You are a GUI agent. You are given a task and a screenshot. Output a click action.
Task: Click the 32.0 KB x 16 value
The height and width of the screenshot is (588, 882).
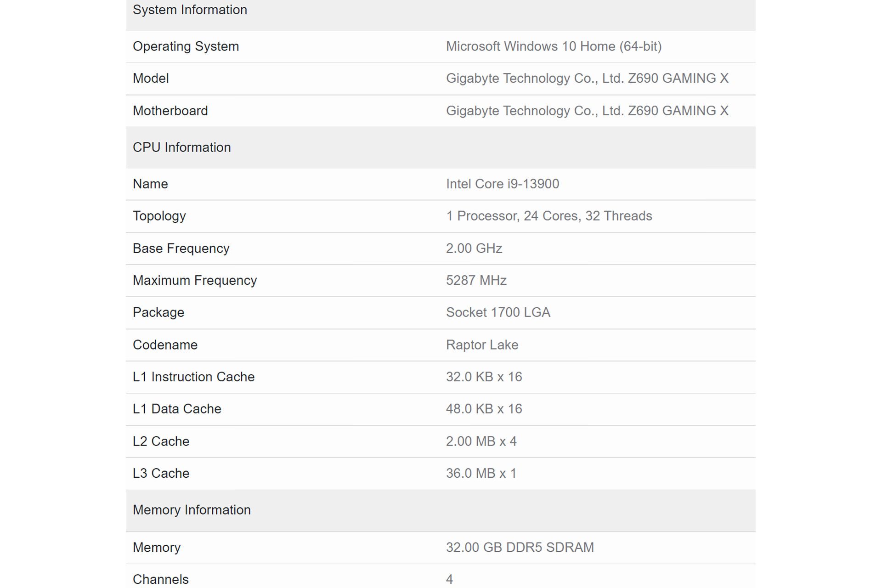coord(484,377)
